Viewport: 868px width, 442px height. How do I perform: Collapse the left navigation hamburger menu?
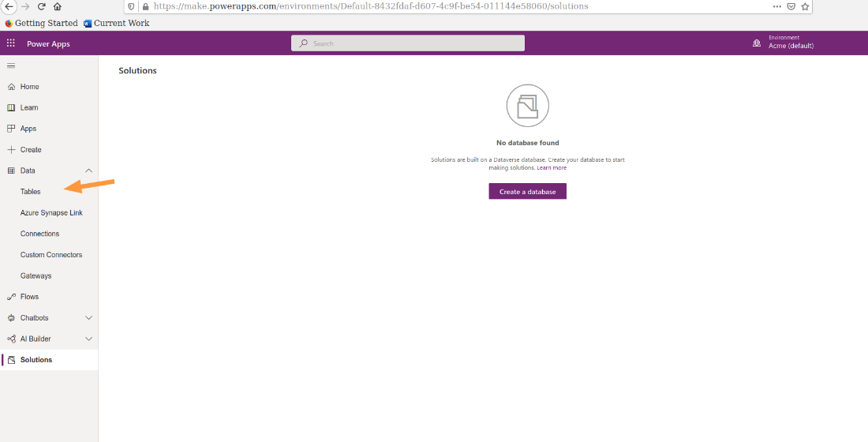point(10,66)
